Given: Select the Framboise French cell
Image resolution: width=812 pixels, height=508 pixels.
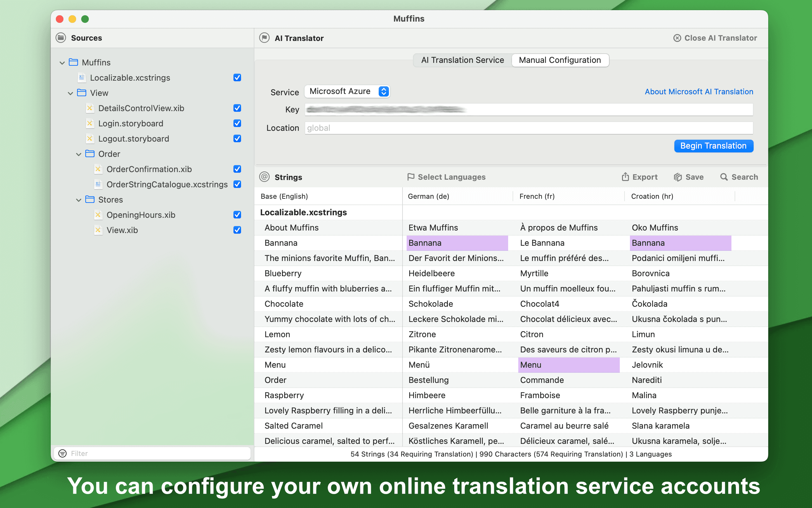Looking at the screenshot, I should coord(569,395).
